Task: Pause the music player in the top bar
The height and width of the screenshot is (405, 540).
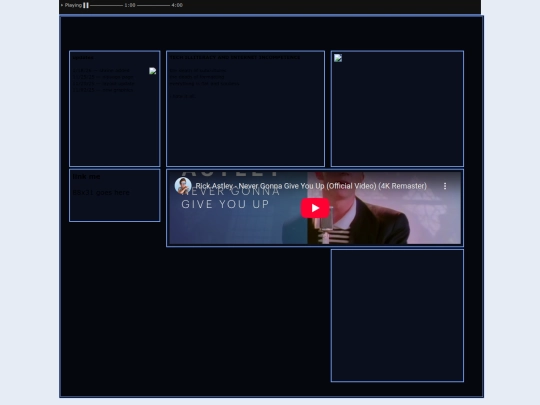Action: coord(86,5)
